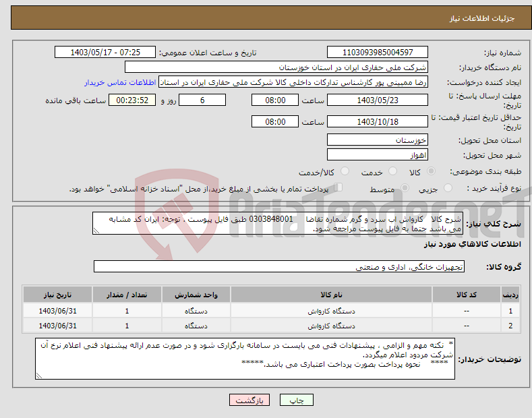This screenshot has height=418, width=532.
Task: Click the ردیف column header
Action: click(x=510, y=295)
